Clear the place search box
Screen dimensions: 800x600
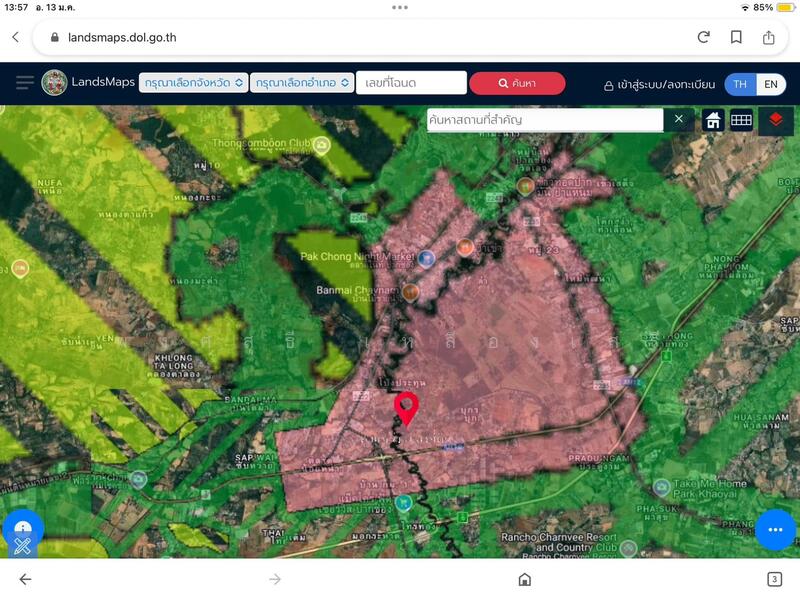click(679, 119)
